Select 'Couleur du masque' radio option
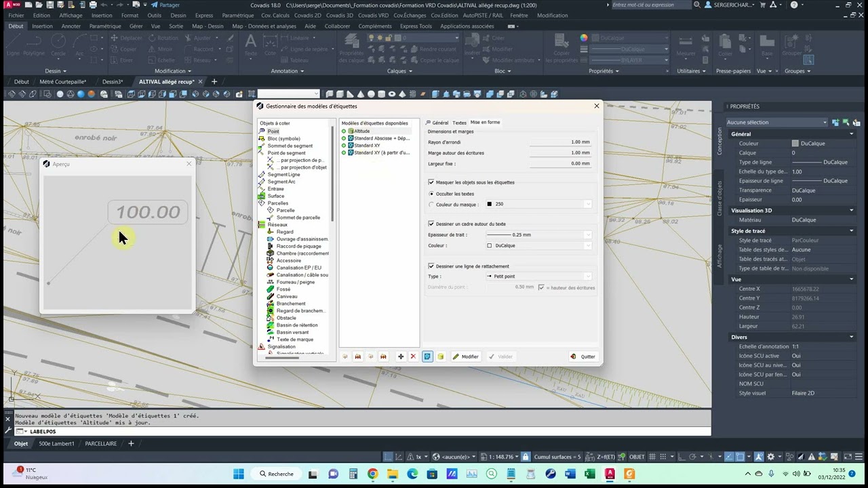The width and height of the screenshot is (868, 488). click(x=431, y=204)
